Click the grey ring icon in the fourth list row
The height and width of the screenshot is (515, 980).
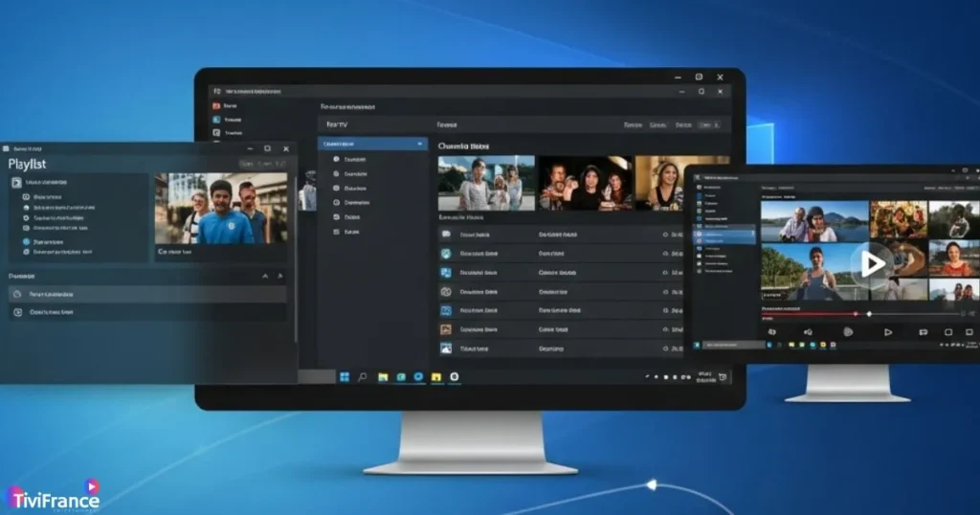[446, 292]
